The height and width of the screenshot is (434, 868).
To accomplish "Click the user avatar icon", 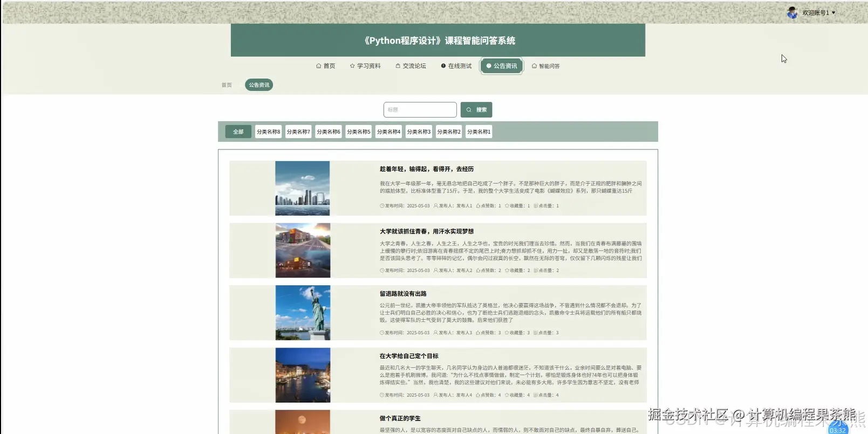I will 792,12.
